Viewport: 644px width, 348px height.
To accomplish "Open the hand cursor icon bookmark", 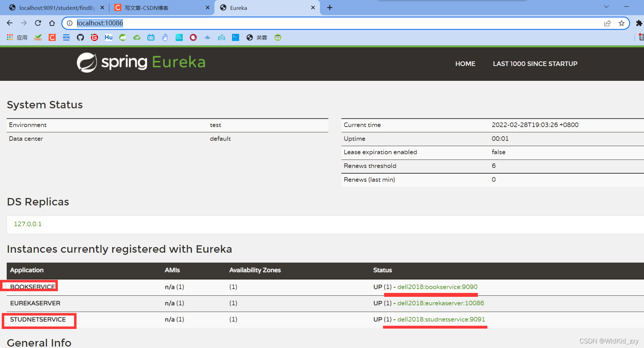I will click(x=165, y=37).
